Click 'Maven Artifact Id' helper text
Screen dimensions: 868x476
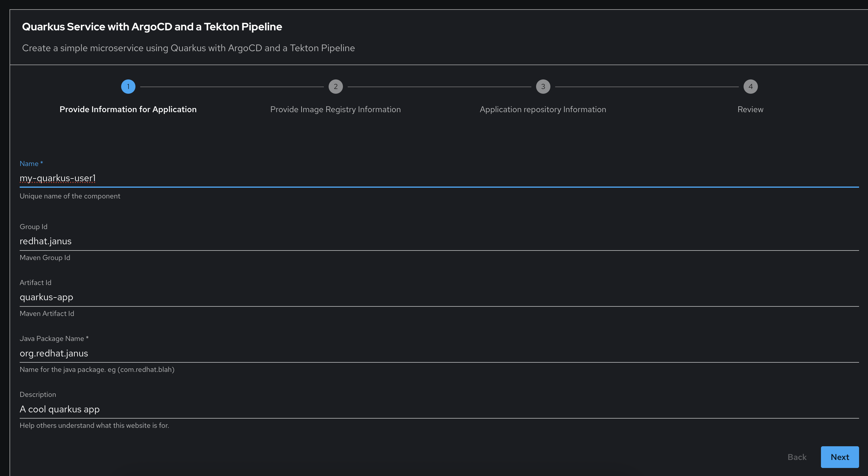pyautogui.click(x=47, y=314)
